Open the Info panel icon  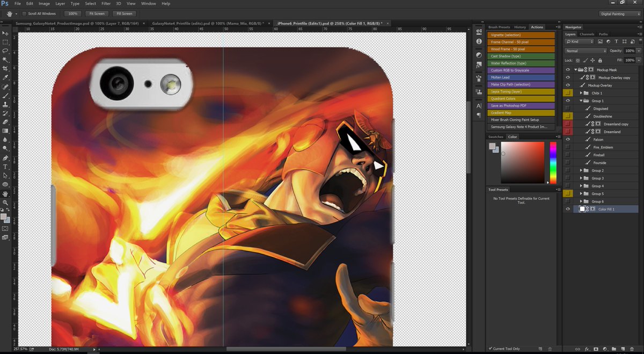coord(479,41)
